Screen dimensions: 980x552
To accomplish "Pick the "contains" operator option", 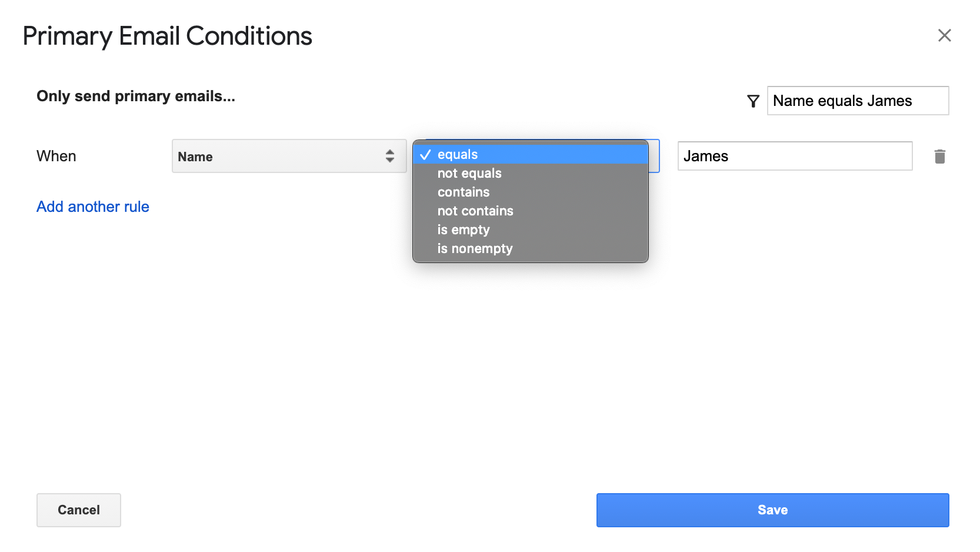I will [464, 192].
